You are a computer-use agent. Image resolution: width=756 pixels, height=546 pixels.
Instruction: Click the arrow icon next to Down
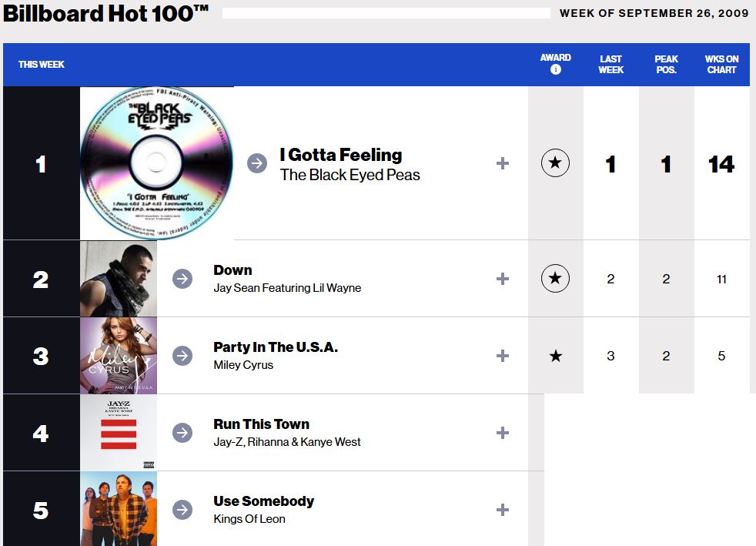[182, 279]
